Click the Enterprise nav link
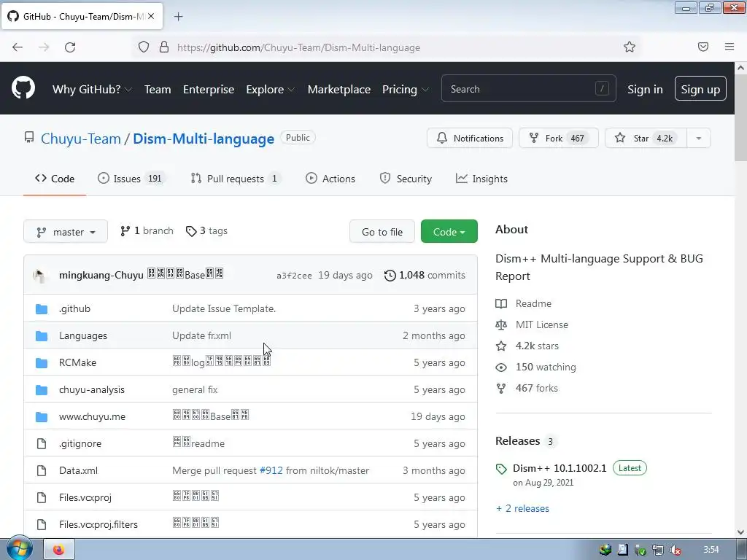This screenshot has width=747, height=560. point(209,89)
